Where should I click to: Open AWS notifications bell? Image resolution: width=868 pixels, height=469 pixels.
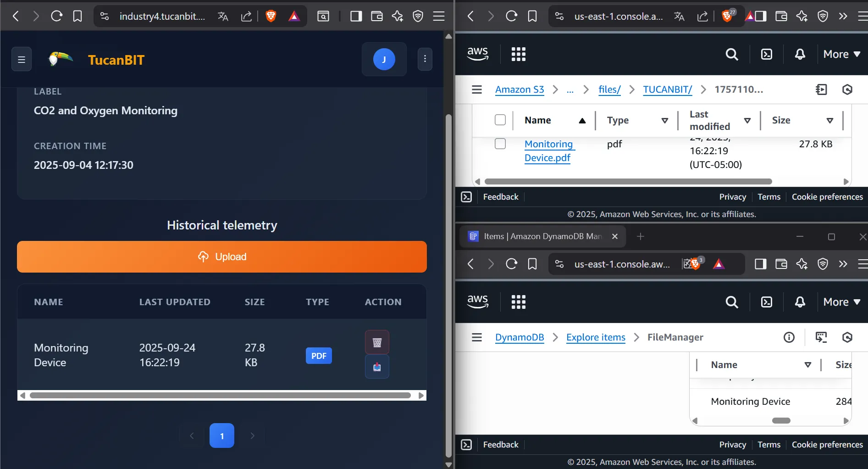point(800,54)
